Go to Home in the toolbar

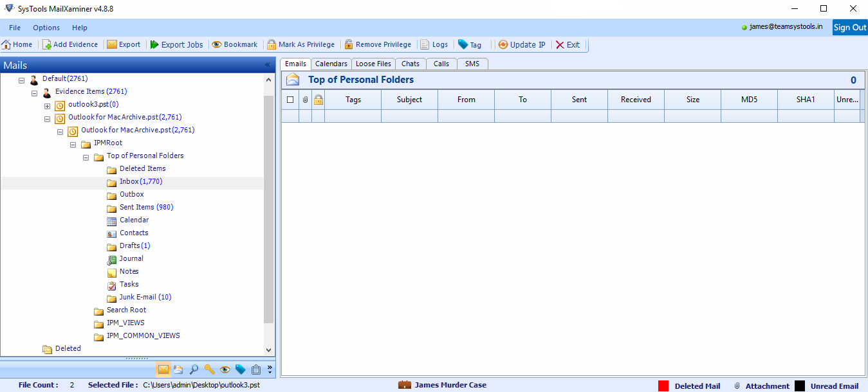tap(17, 45)
